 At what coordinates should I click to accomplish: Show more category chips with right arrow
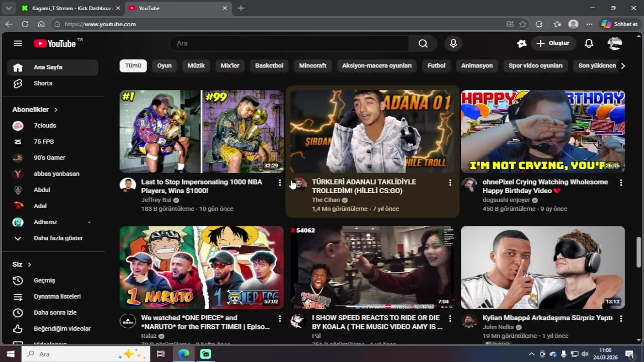622,66
